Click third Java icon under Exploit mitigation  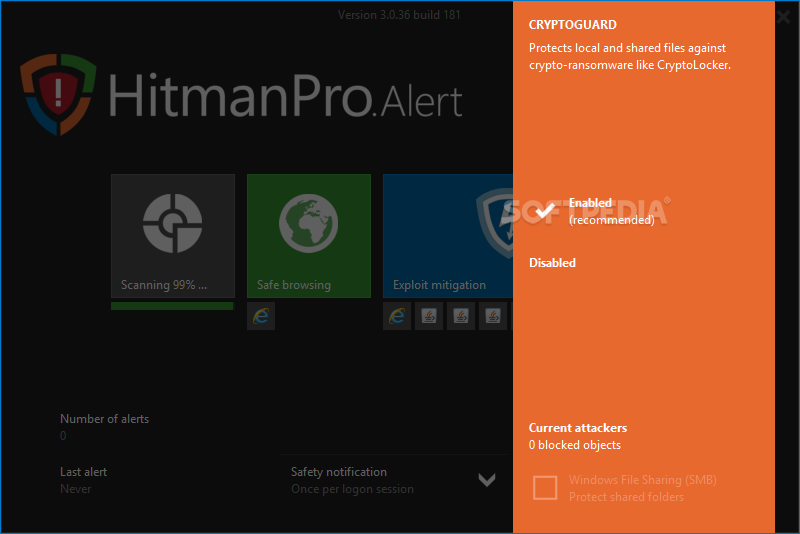coord(492,316)
